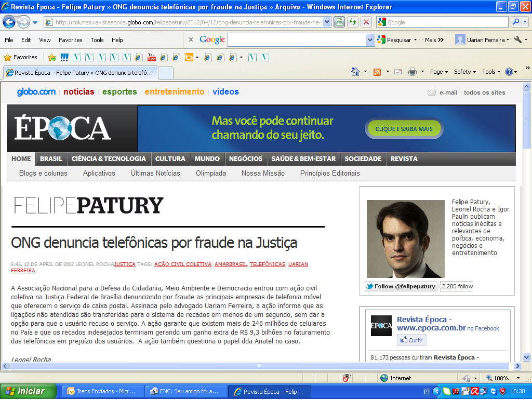The image size is (532, 399).
Task: Open the Pesquisar options dropdown arrow
Action: [x=415, y=40]
